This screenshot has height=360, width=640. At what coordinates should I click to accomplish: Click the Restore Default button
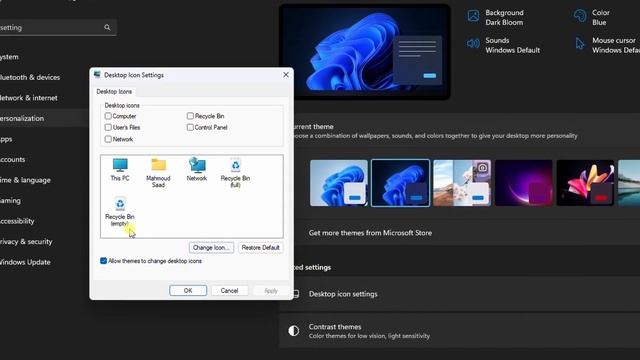(x=260, y=247)
